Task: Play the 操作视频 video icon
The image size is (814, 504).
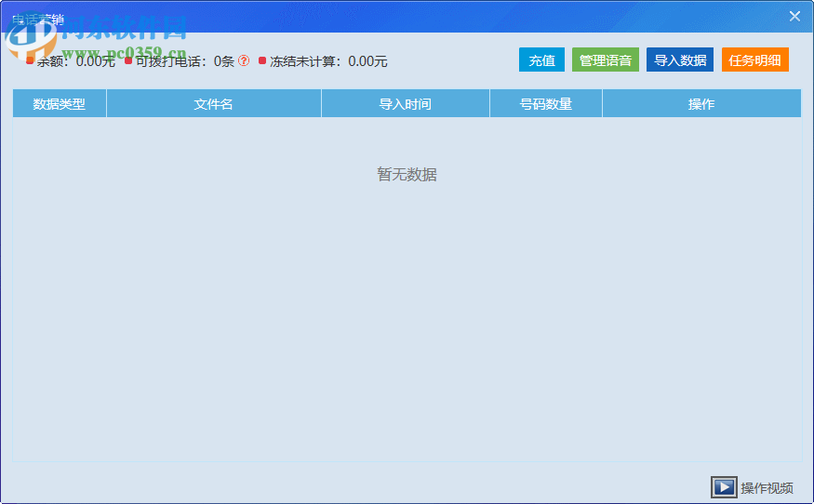Action: (x=724, y=487)
